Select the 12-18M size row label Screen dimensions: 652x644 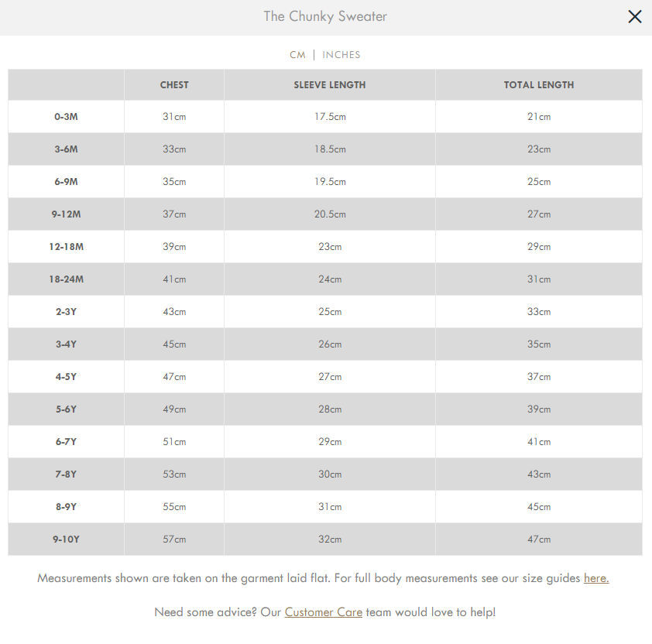tap(66, 247)
